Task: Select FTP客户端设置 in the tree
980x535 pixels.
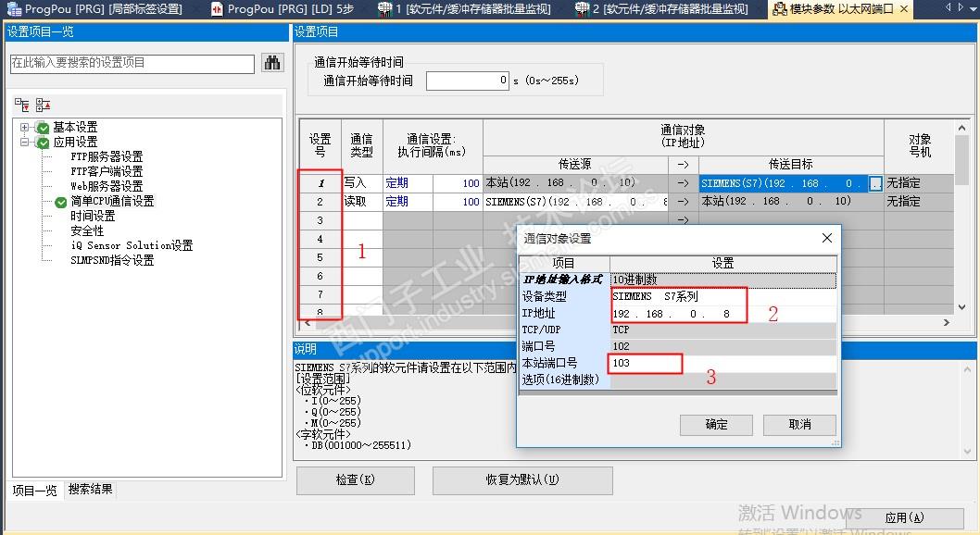Action: point(107,171)
